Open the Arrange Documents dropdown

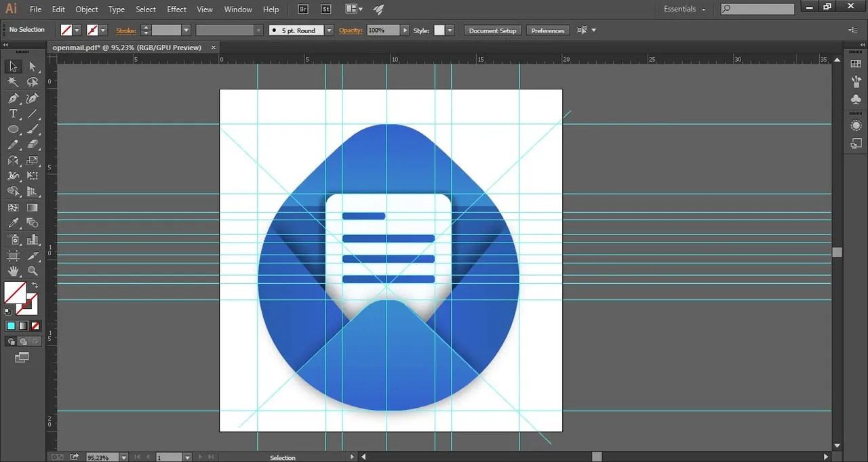pyautogui.click(x=353, y=9)
